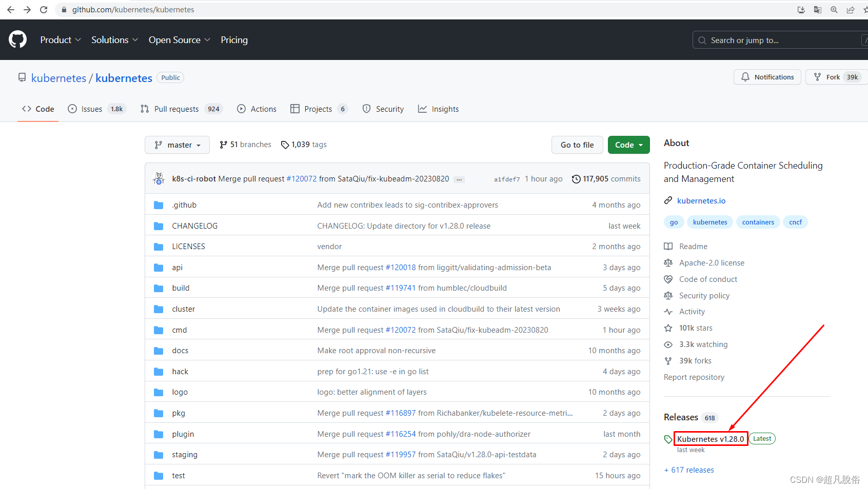Click the repository icon beside kubernetes owner
The height and width of the screenshot is (489, 868).
click(x=22, y=77)
